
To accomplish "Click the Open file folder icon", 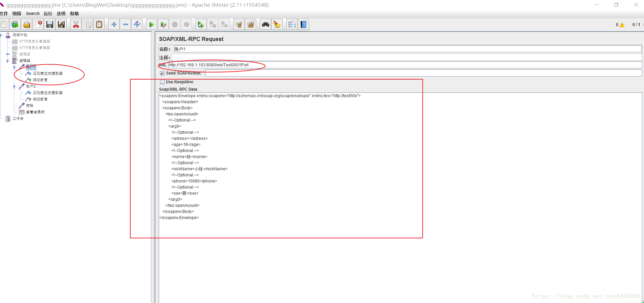I will tap(27, 24).
